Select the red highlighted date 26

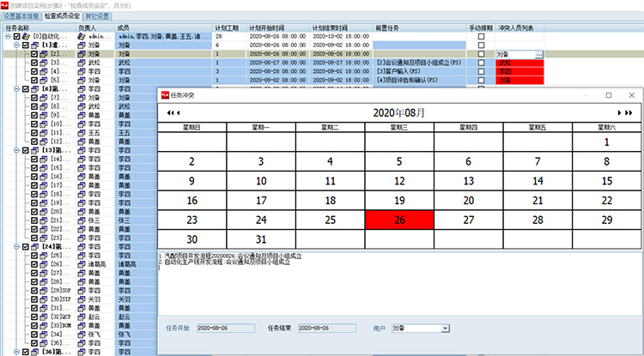(398, 220)
